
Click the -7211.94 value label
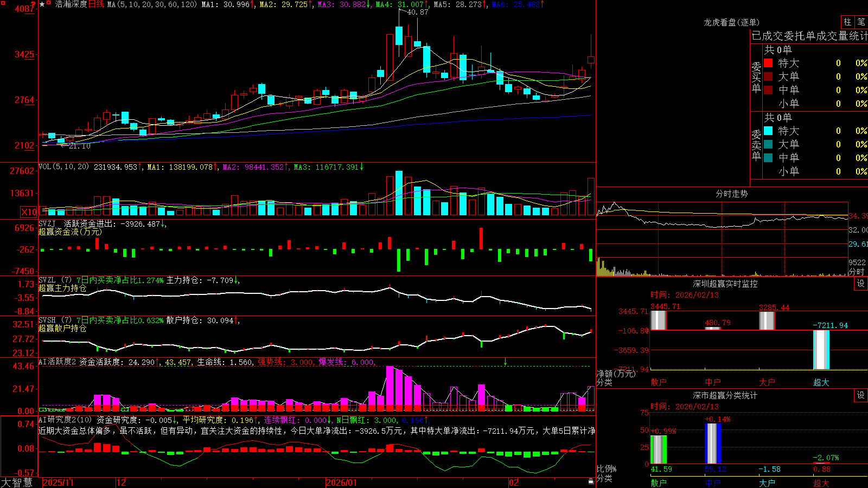coord(830,325)
